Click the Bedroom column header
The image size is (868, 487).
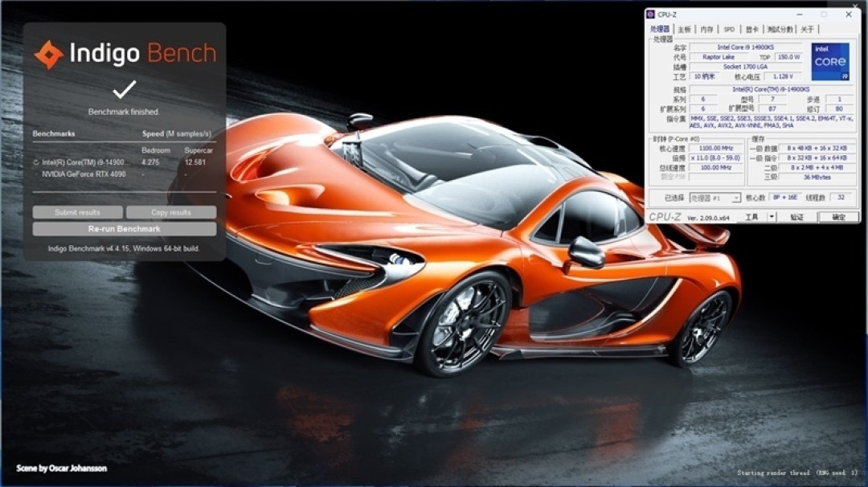pyautogui.click(x=156, y=150)
